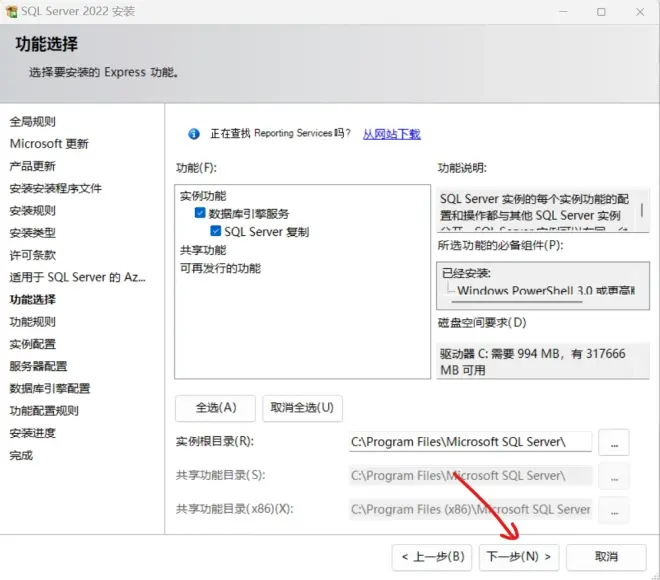The image size is (660, 580).
Task: Click the 全选(A) button
Action: 216,408
